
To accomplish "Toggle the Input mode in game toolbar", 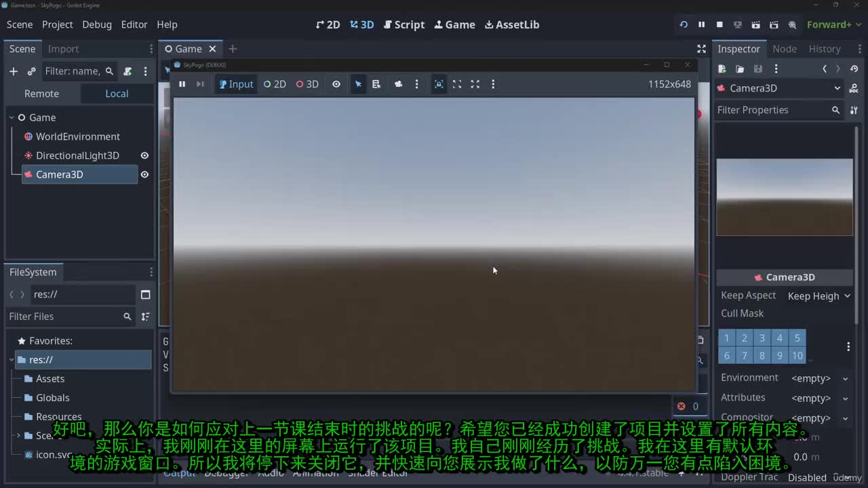I will coord(236,84).
